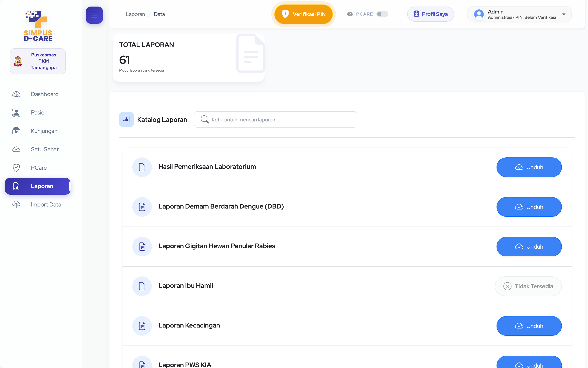Click the Laporan Ibu Hamil title text

coord(186,286)
